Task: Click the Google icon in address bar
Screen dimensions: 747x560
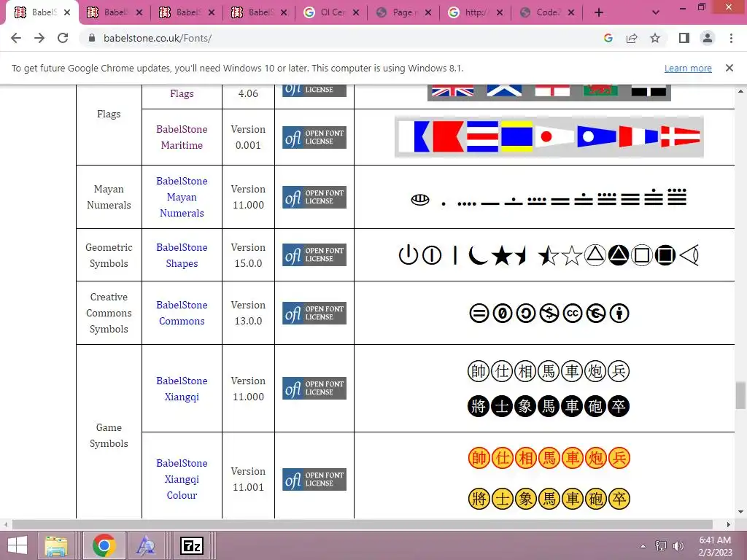Action: click(x=608, y=38)
